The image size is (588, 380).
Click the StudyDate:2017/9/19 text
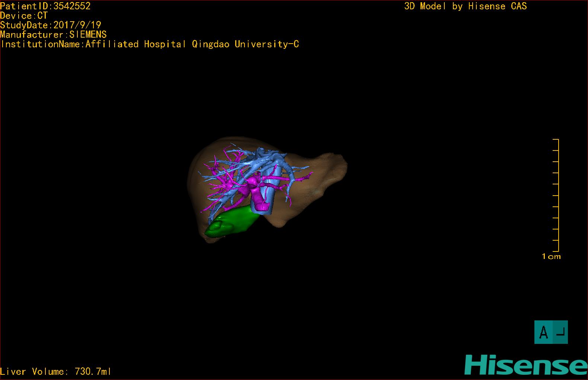click(x=51, y=25)
